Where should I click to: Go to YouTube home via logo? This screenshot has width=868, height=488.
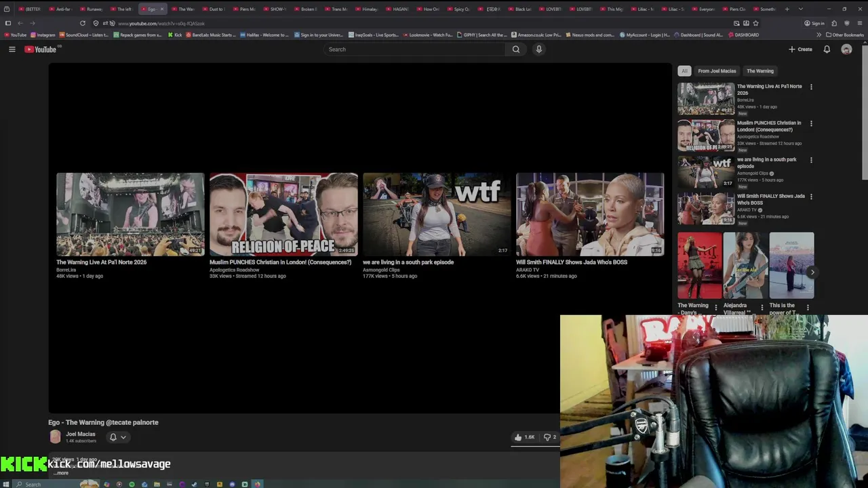(41, 49)
